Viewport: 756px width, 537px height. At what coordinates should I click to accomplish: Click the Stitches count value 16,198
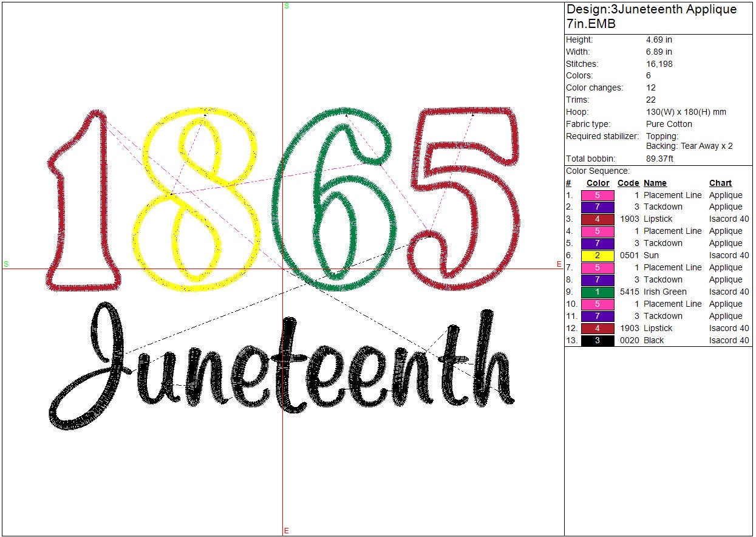click(x=659, y=64)
